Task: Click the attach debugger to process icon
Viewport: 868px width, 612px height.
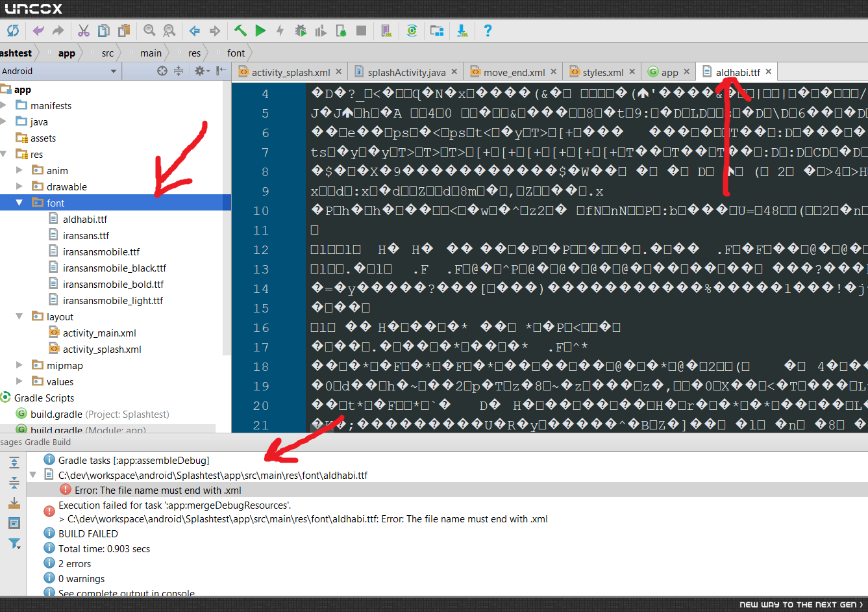Action: (341, 31)
